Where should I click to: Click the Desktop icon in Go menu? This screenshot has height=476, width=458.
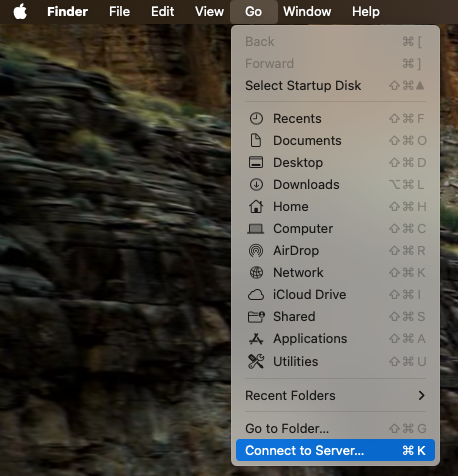(256, 163)
